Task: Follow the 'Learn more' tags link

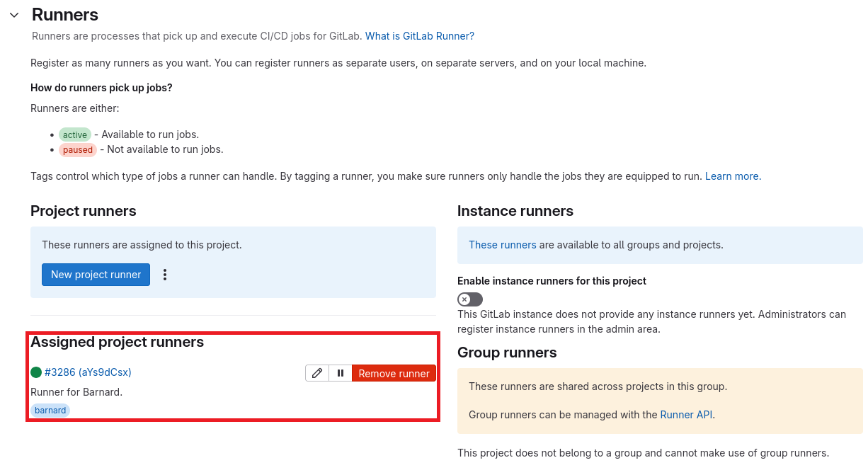Action: (732, 176)
